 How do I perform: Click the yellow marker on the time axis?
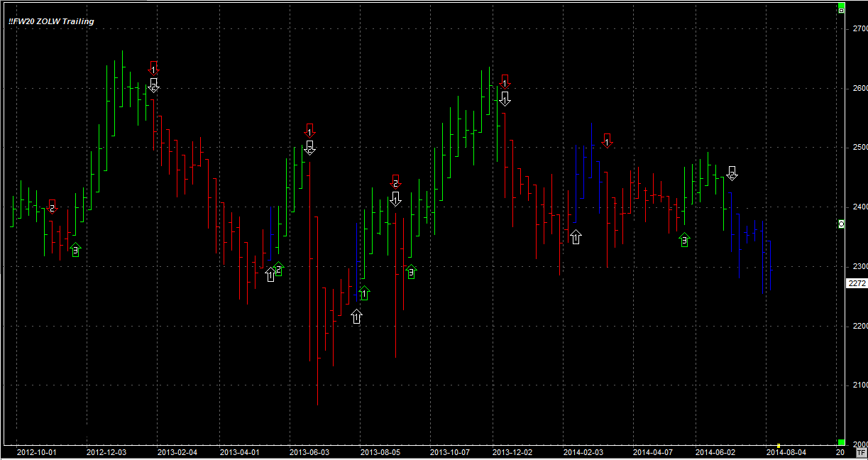pos(779,446)
